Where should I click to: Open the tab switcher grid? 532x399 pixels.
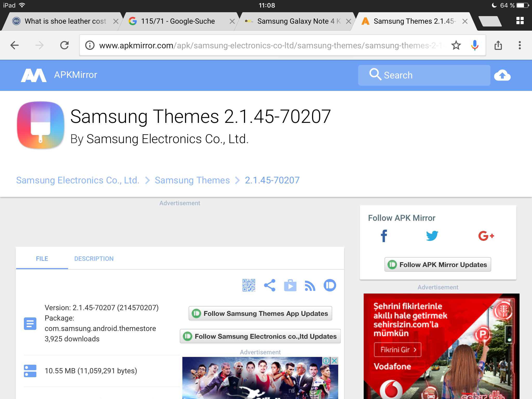(520, 21)
